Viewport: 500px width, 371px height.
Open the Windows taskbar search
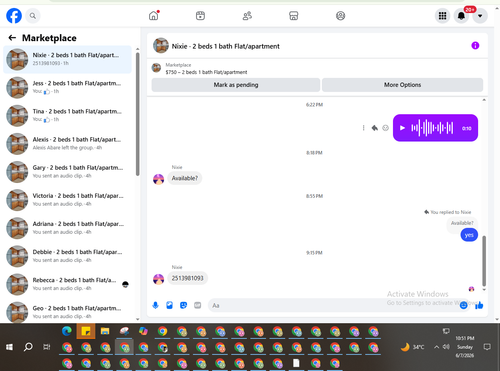[28, 347]
